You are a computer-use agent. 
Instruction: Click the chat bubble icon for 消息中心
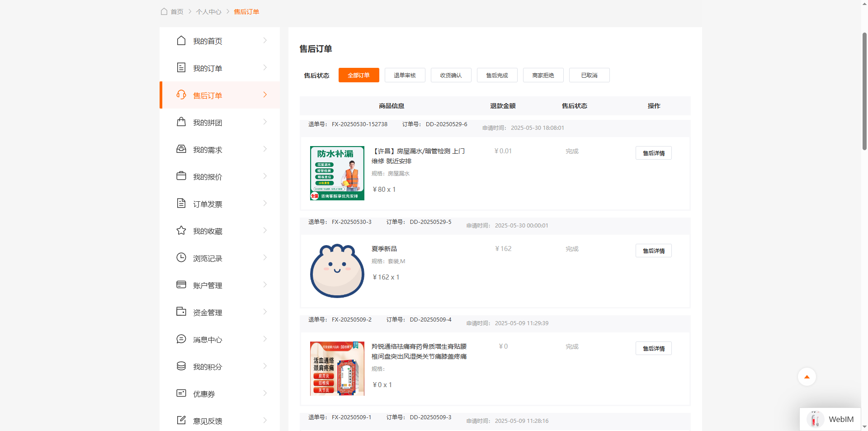click(181, 339)
